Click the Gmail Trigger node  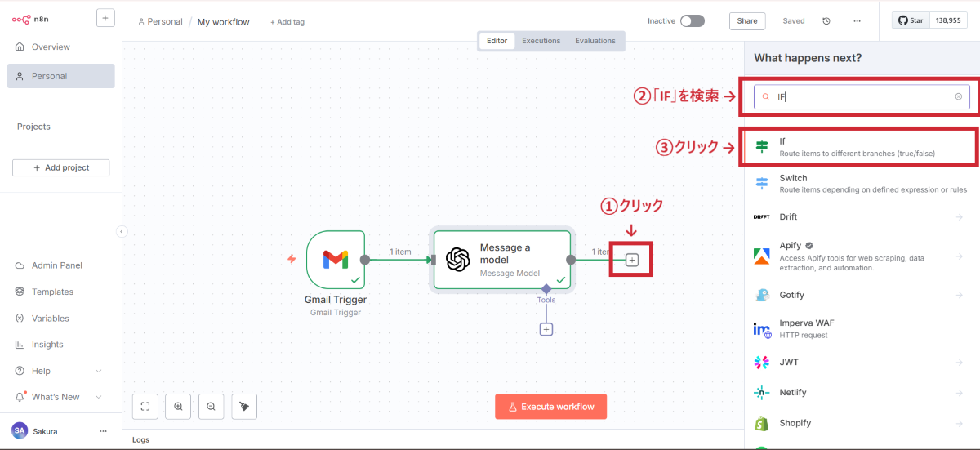tap(335, 260)
